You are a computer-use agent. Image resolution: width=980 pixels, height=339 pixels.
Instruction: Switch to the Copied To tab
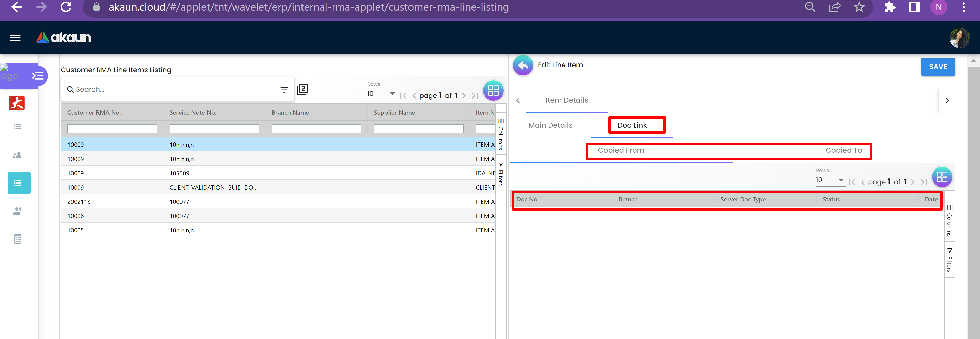click(843, 150)
